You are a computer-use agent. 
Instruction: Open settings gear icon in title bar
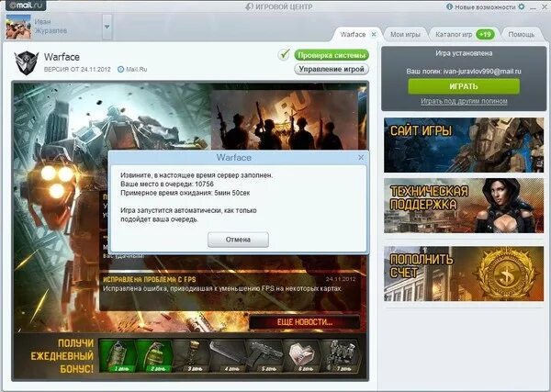[522, 6]
